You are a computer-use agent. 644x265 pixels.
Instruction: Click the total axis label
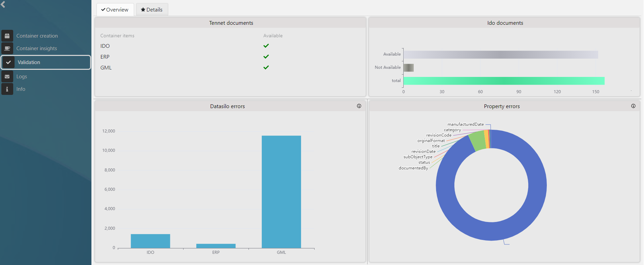pyautogui.click(x=396, y=81)
